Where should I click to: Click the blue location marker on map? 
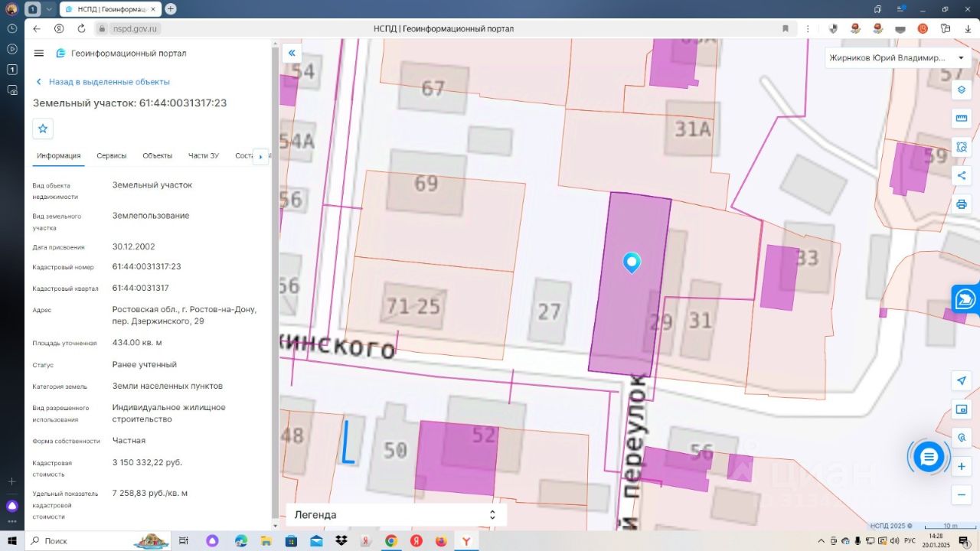point(632,262)
